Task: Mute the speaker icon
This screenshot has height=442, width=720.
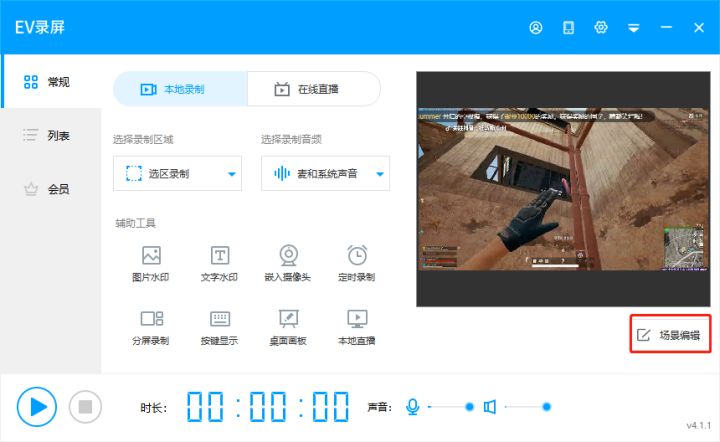Action: 490,407
